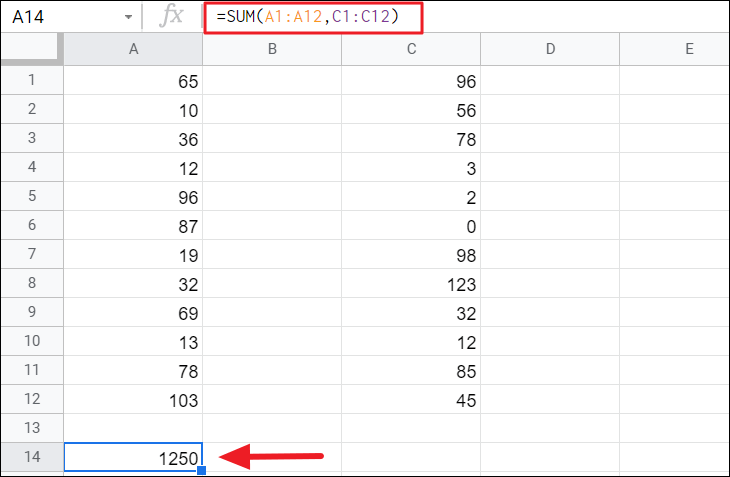Select cell A12 with value 103
This screenshot has height=477, width=730.
click(133, 400)
